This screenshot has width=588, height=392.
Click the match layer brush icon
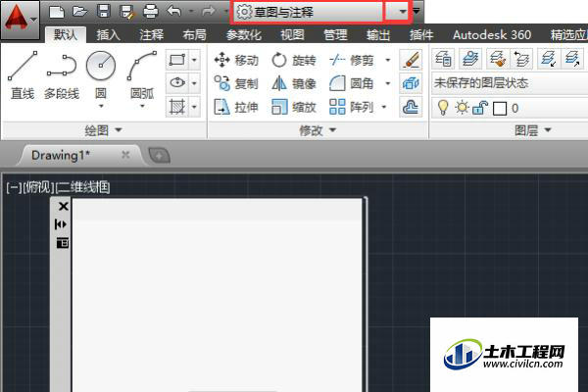tap(497, 59)
